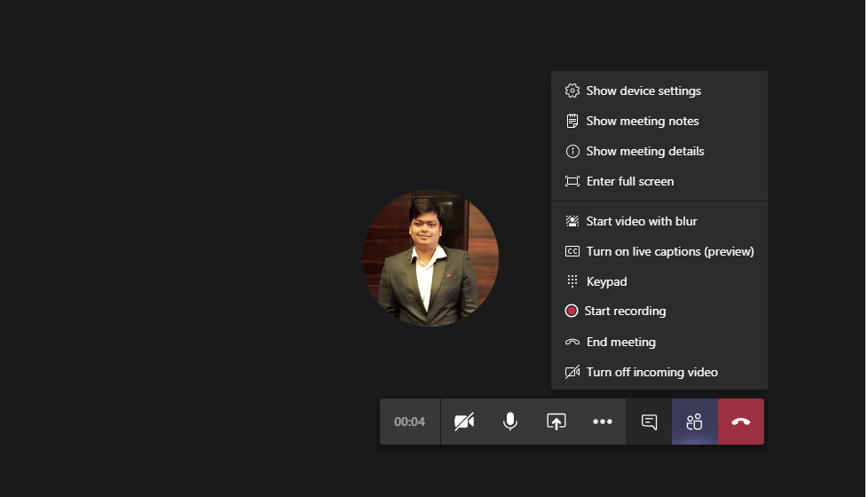Choose Turn off incoming video

(x=659, y=372)
